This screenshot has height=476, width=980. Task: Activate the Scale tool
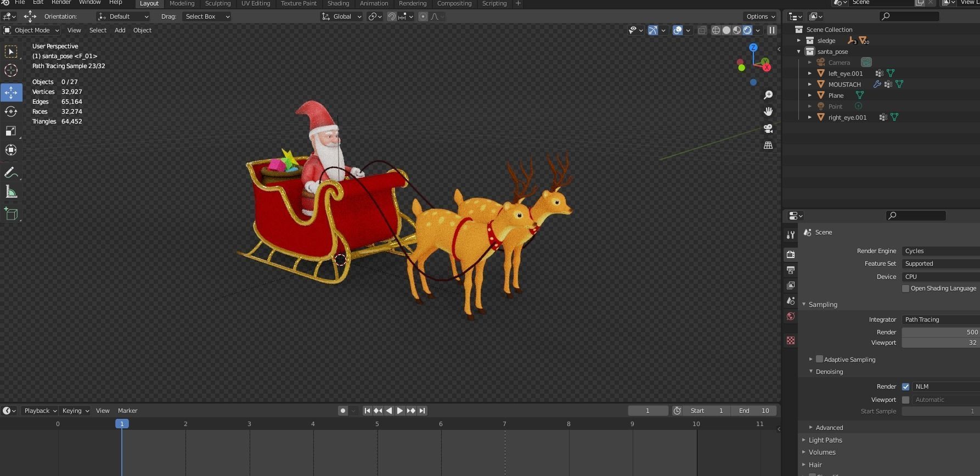pyautogui.click(x=11, y=131)
